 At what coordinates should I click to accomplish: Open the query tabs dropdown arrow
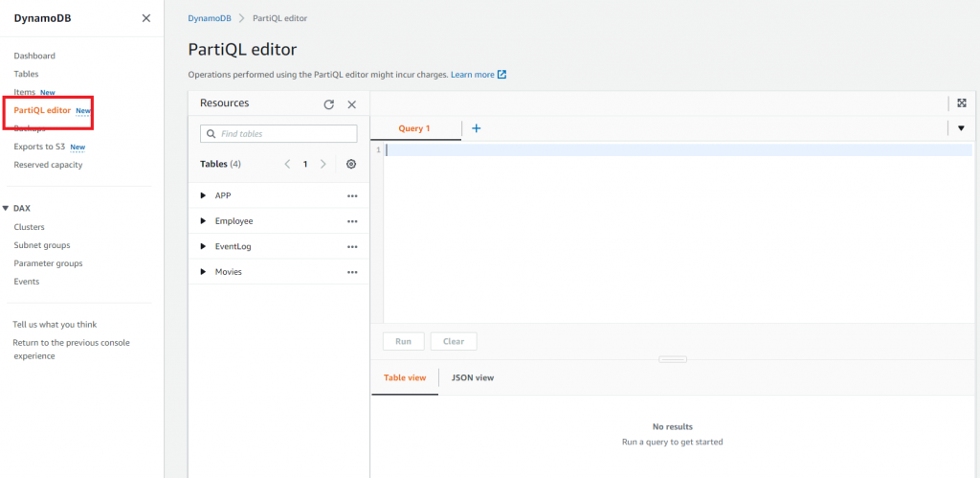coord(961,128)
